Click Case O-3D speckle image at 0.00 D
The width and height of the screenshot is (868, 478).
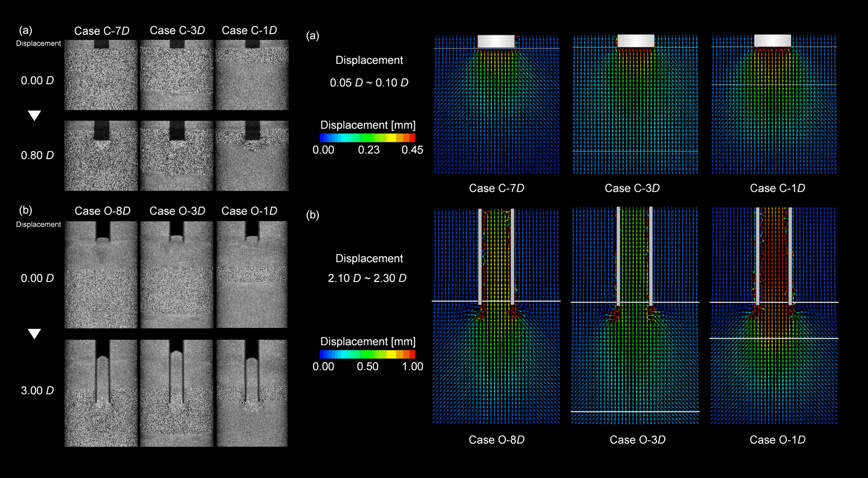coord(176,275)
